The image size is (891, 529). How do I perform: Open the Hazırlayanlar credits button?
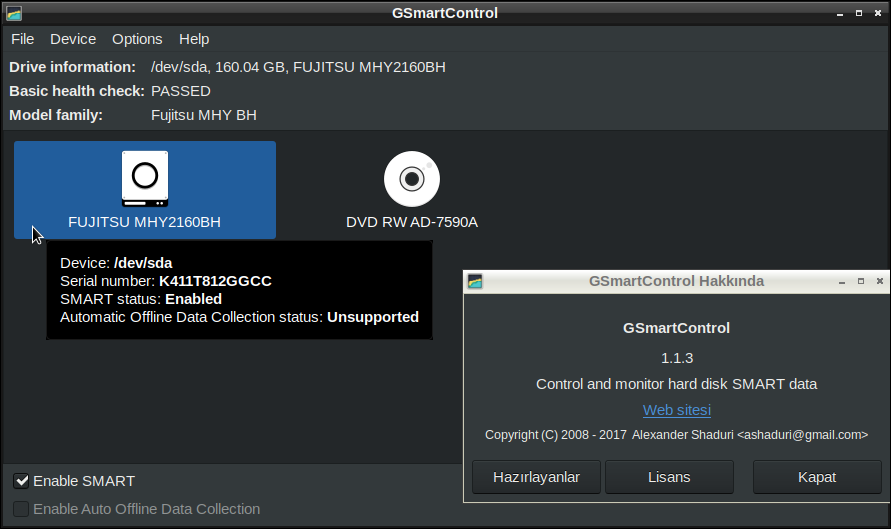tap(536, 477)
